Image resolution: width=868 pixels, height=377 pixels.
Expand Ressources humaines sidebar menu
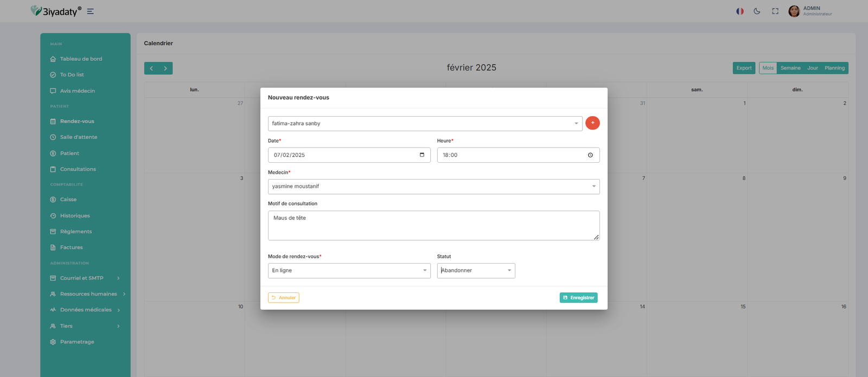click(88, 294)
